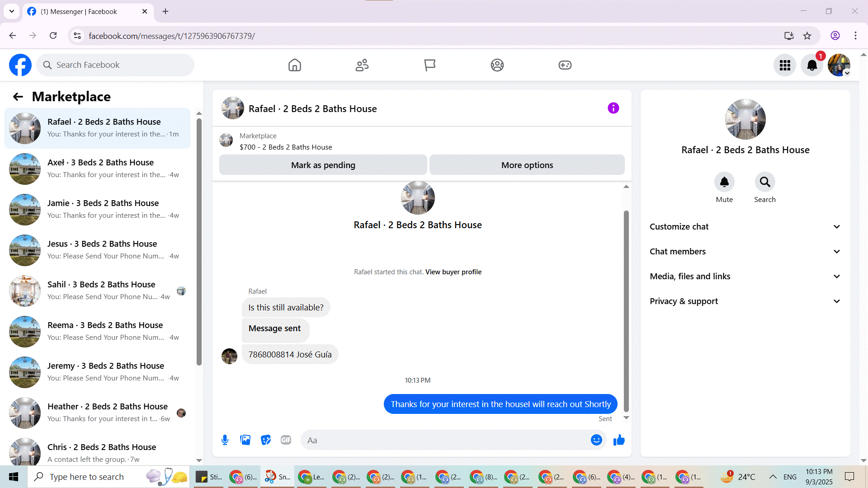Viewport: 868px width, 488px height.
Task: Click the Search Facebook field
Action: coord(115,65)
